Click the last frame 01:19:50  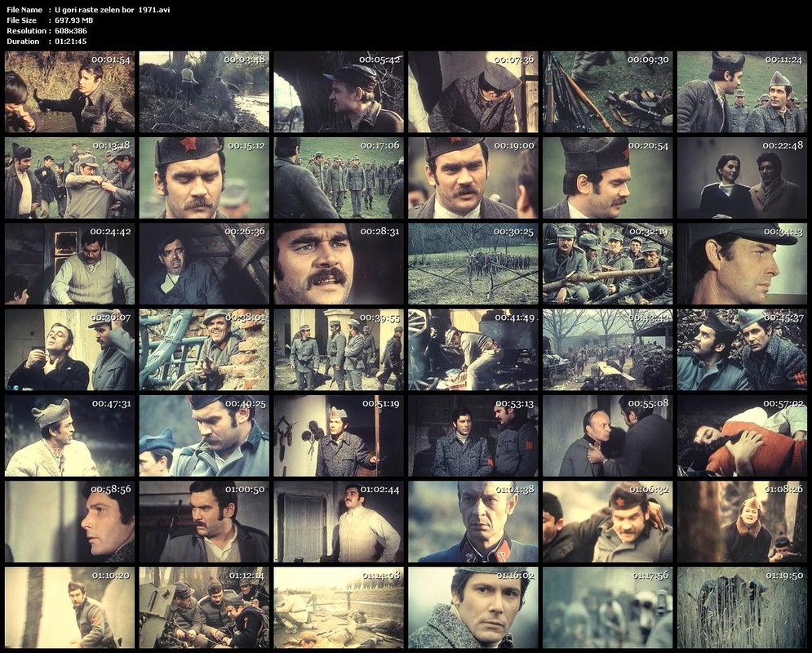pos(742,607)
